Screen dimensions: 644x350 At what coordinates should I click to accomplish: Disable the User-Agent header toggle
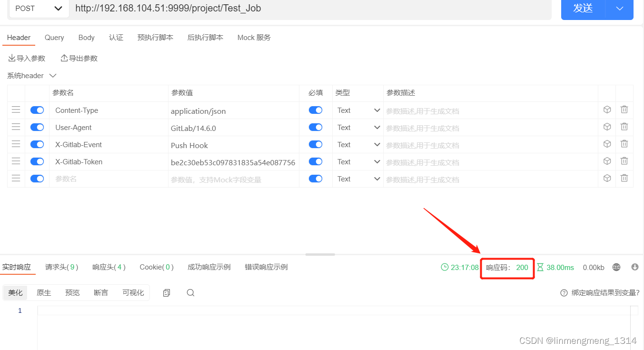(x=37, y=127)
